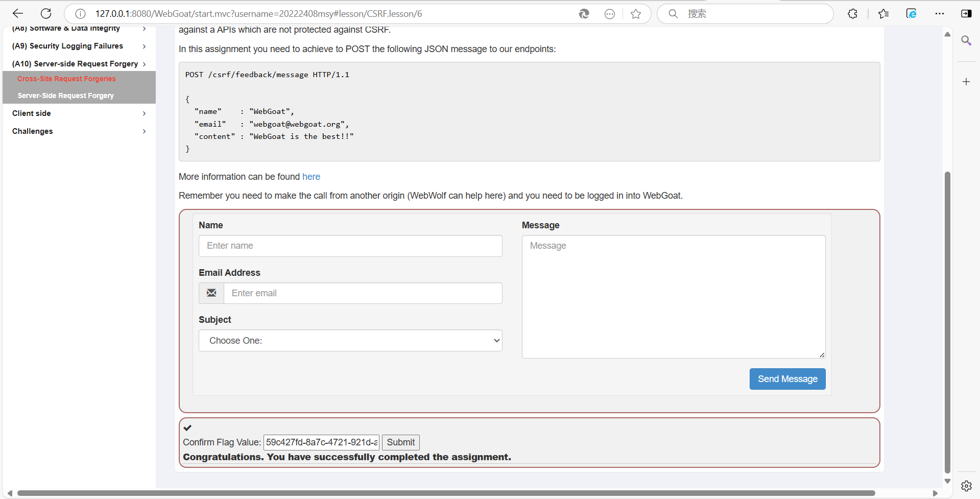This screenshot has height=499, width=980.
Task: Expand Software & Data Integrity menu
Action: point(79,29)
